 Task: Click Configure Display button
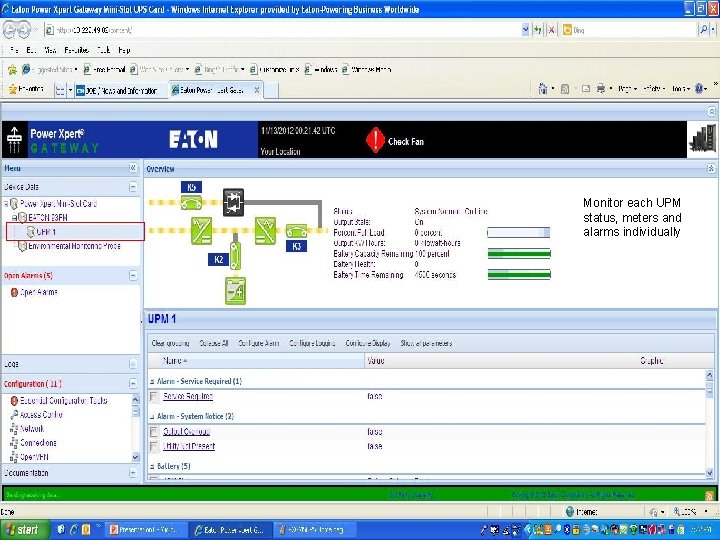coord(368,343)
